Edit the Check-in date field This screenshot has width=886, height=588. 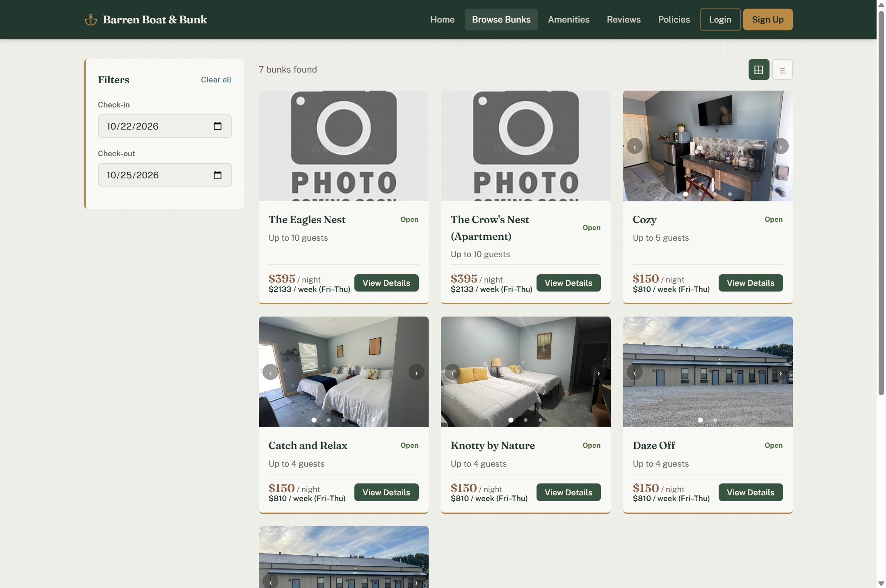click(164, 126)
